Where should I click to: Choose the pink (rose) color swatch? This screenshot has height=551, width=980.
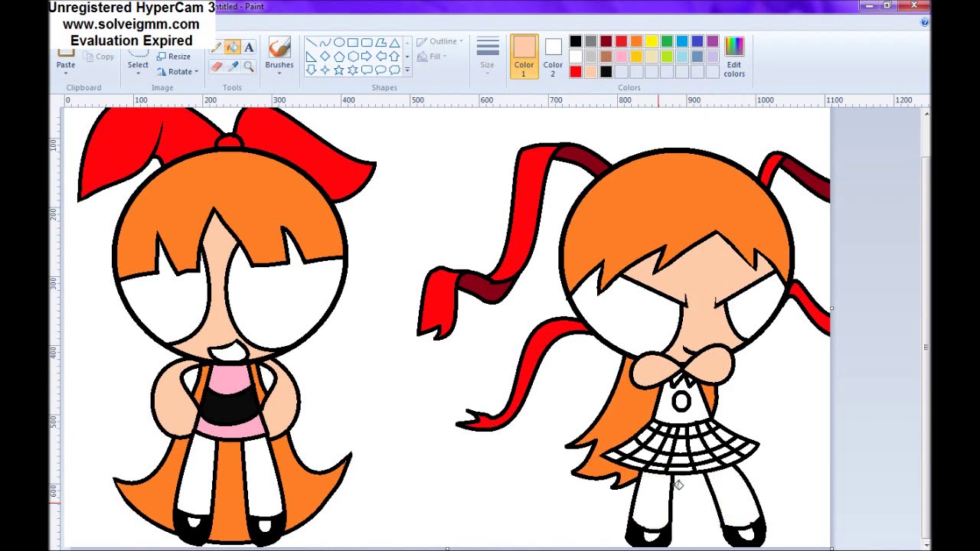pos(621,57)
